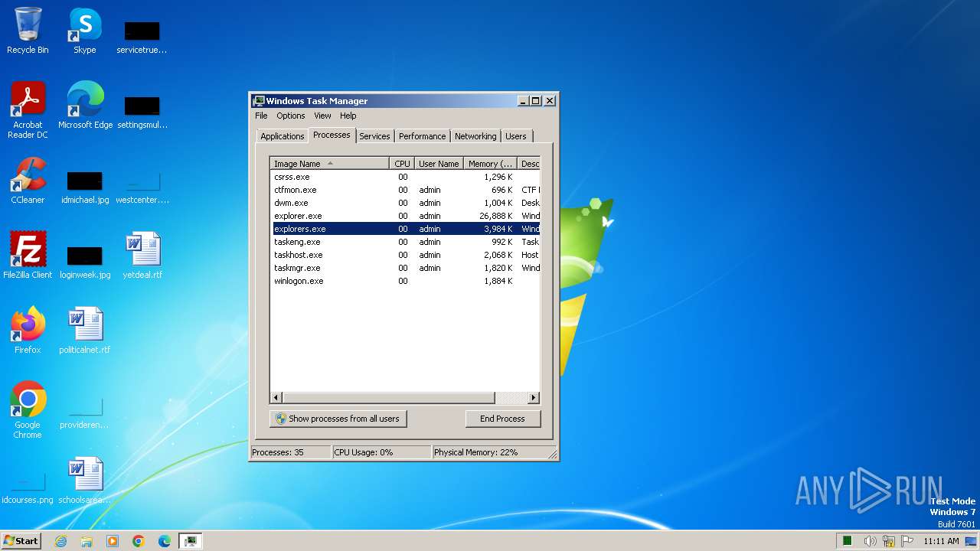Sort by the CPU column header
This screenshot has height=551, width=980.
pos(402,164)
